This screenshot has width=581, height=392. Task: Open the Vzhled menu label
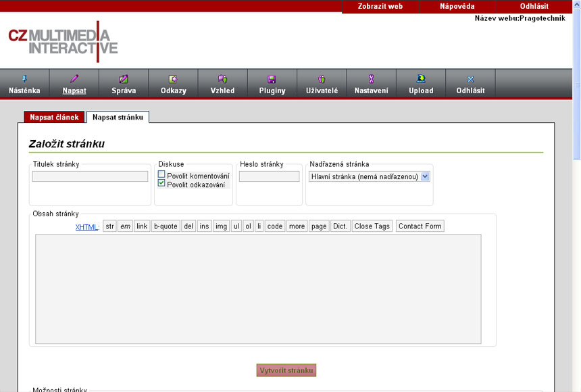(x=223, y=91)
